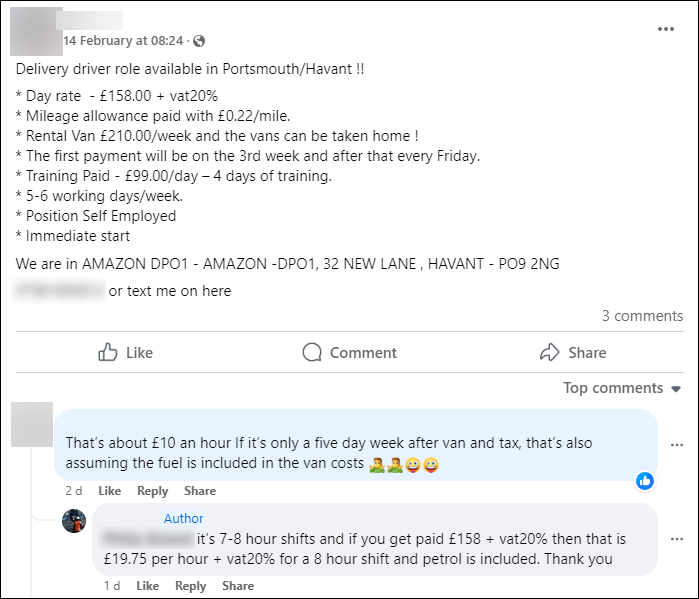
Task: Open options menu for the author reply
Action: [677, 539]
